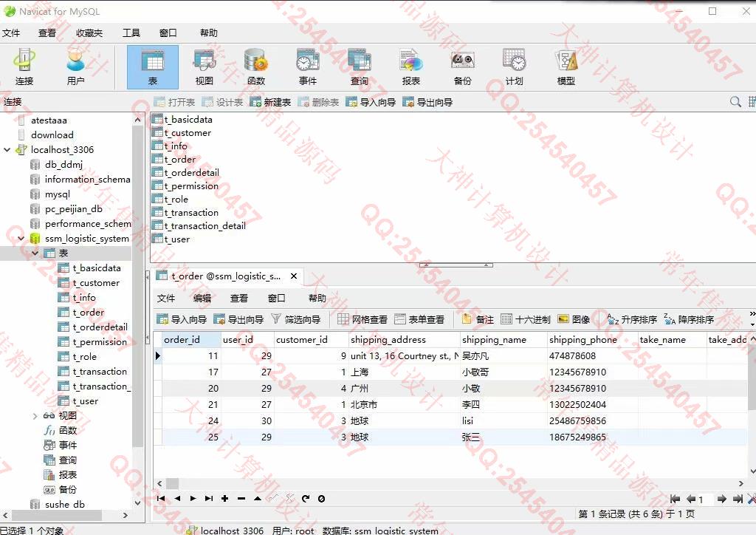Image resolution: width=756 pixels, height=535 pixels.
Task: Go to first page arrow
Action: click(675, 500)
